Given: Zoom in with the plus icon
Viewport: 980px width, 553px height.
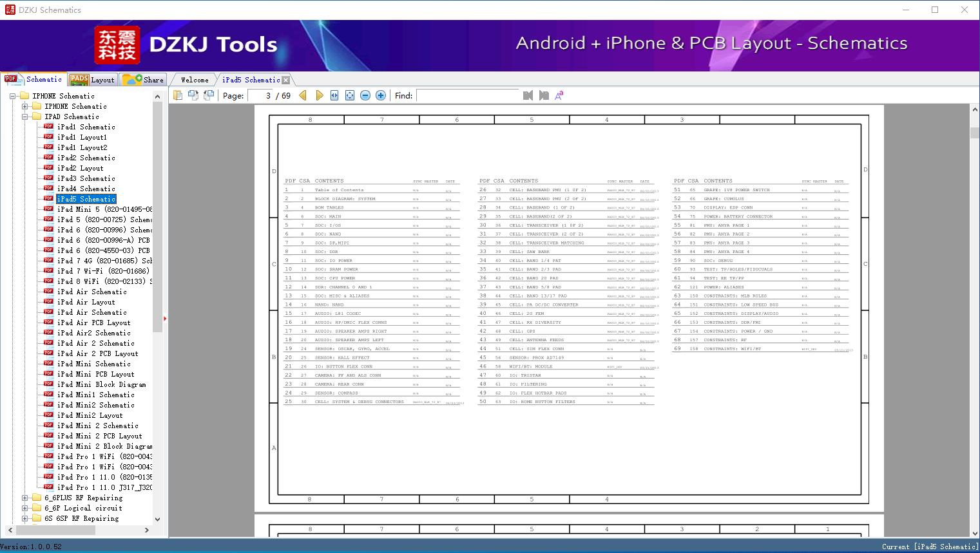Looking at the screenshot, I should [x=381, y=95].
